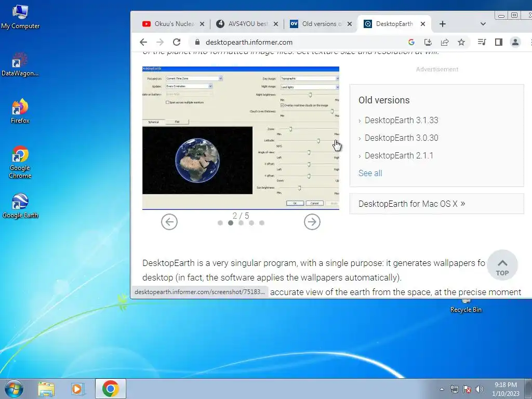Close the Okuu's Nuclear tab
This screenshot has height=399, width=532.
(x=202, y=24)
